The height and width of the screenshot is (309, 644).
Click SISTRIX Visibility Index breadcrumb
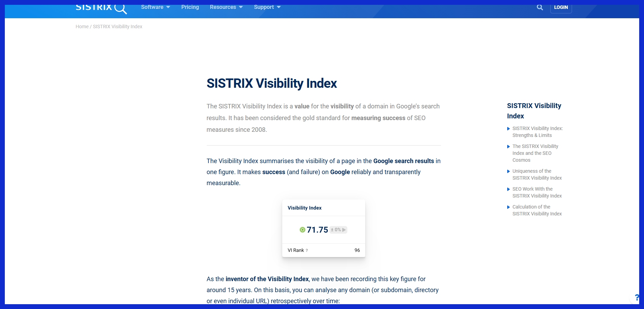[x=117, y=26]
